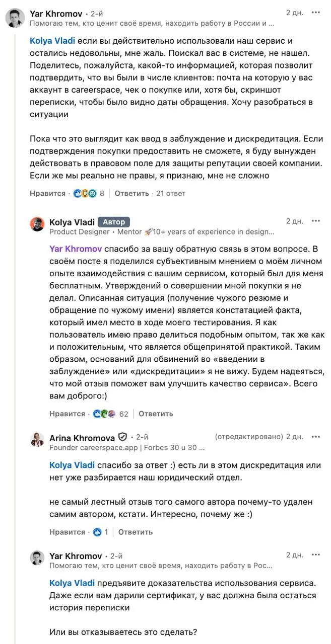This screenshot has height=644, width=331.
Task: Open Kolya Vladi's profile picture
Action: click(x=37, y=224)
